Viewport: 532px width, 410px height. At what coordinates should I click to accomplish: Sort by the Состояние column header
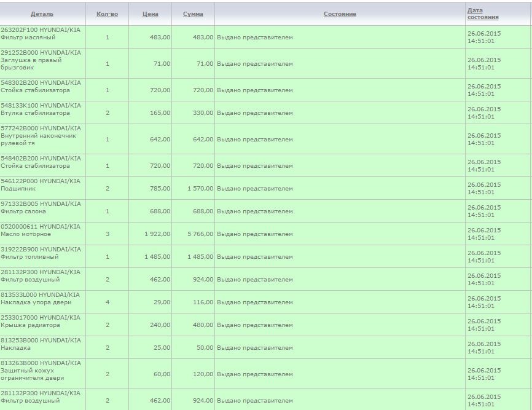340,14
